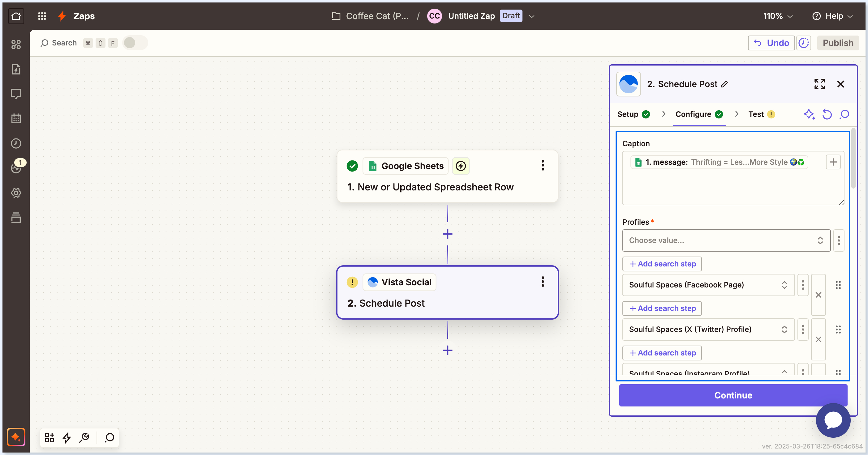Switch to the Test tab
This screenshot has width=868, height=455.
coord(762,114)
